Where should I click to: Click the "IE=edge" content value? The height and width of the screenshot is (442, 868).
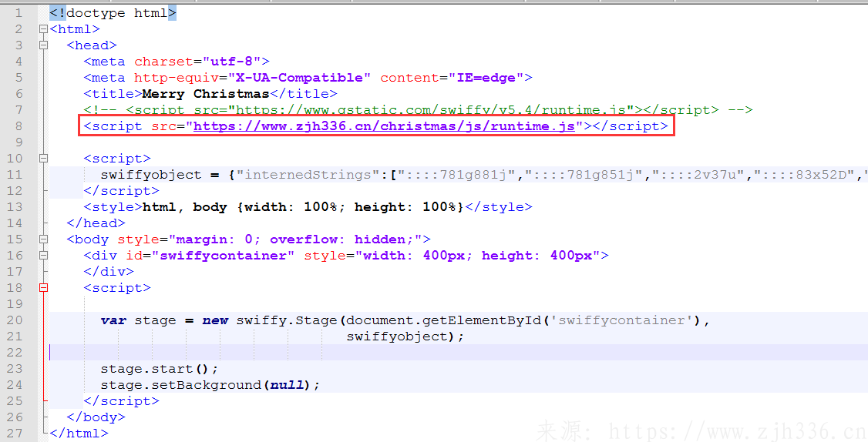(486, 78)
